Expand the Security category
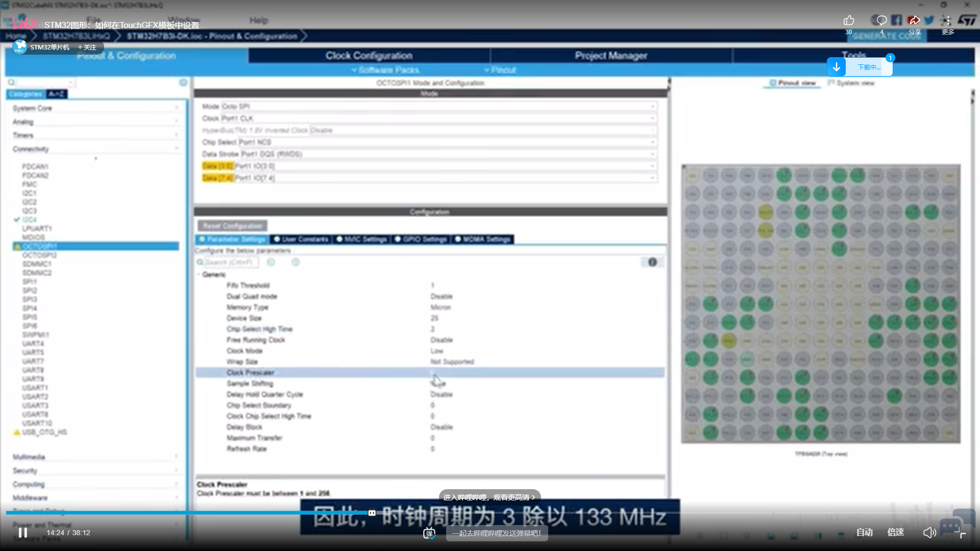The width and height of the screenshot is (980, 551). [95, 471]
